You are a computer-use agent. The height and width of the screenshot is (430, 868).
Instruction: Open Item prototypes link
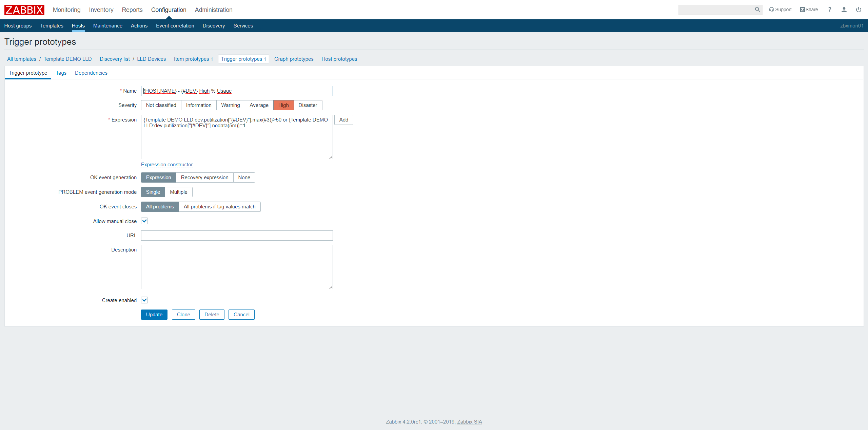click(191, 59)
